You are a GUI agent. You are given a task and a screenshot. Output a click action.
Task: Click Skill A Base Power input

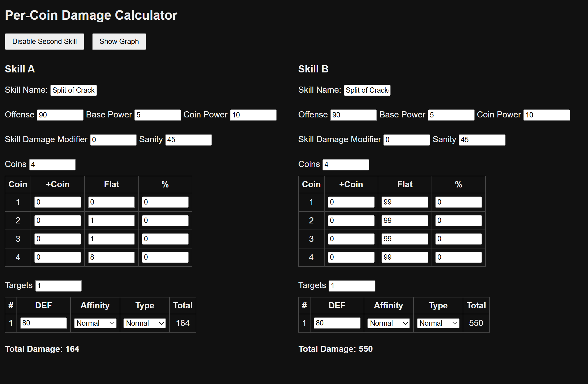(158, 115)
